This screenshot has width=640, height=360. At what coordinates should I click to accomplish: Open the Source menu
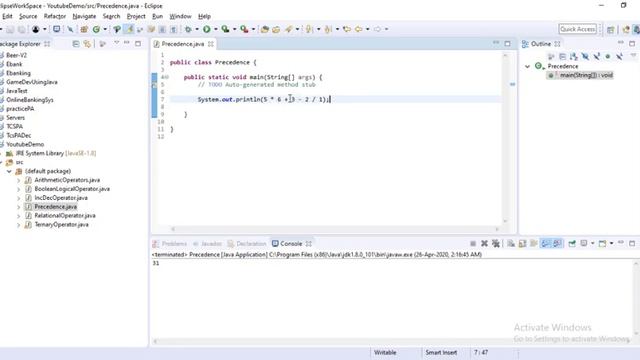tap(28, 16)
